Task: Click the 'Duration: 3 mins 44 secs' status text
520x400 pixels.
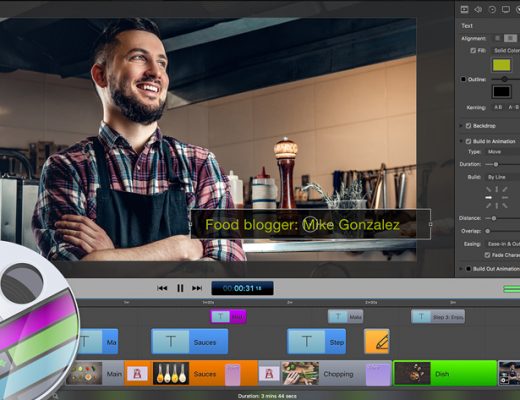Action: pyautogui.click(x=267, y=396)
